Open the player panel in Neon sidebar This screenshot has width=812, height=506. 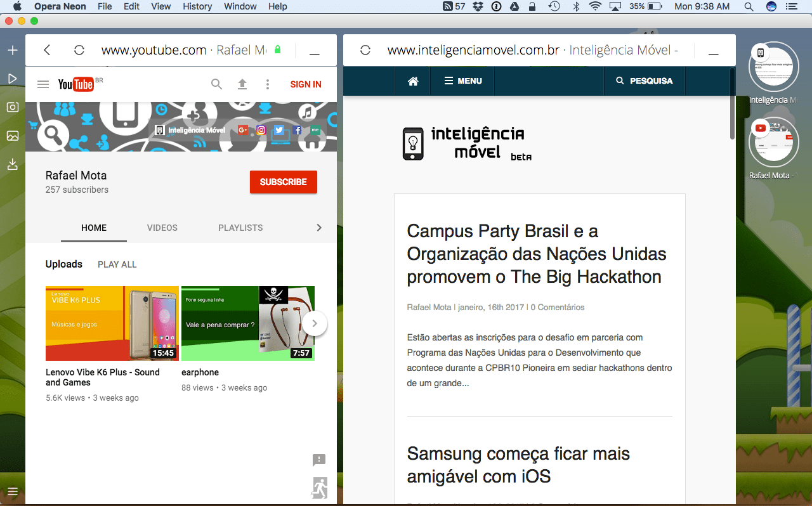click(12, 79)
